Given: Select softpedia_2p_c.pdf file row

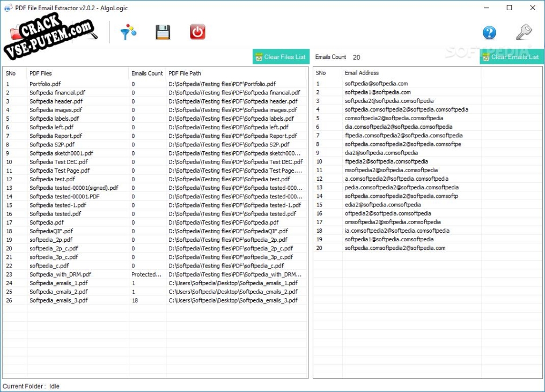Looking at the screenshot, I should [155, 248].
